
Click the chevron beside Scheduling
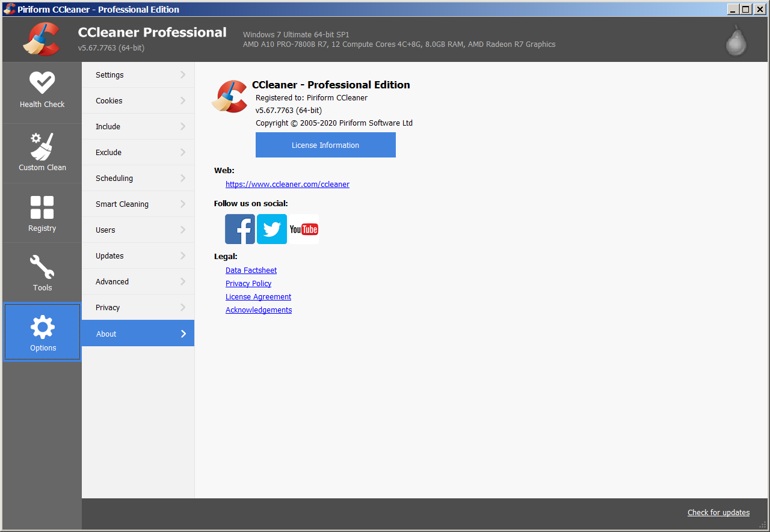[183, 178]
